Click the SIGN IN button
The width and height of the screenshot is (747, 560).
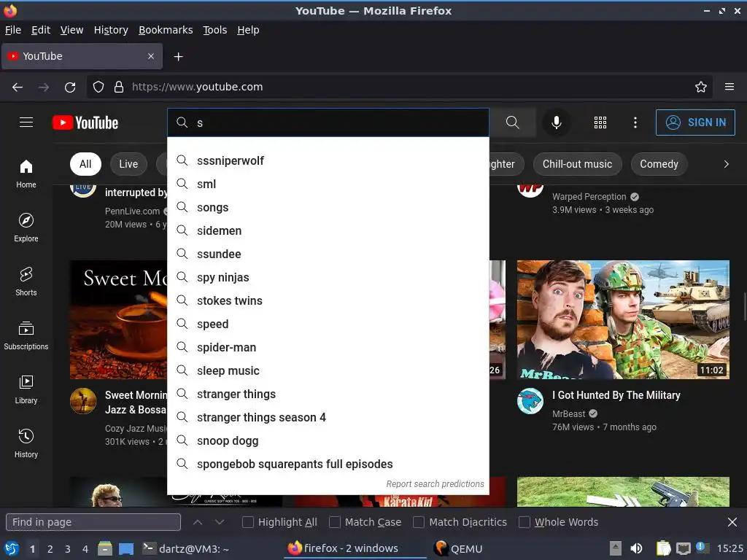tap(695, 122)
